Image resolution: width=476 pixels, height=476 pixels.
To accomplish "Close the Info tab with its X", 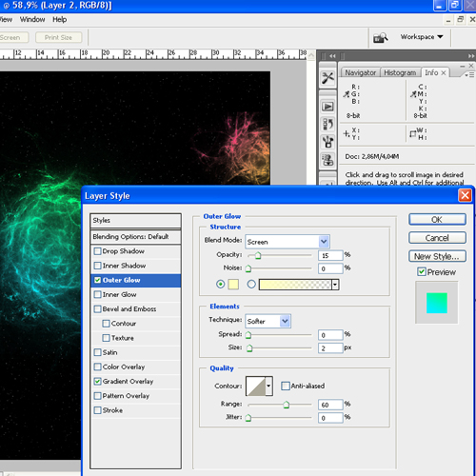I will click(x=444, y=72).
